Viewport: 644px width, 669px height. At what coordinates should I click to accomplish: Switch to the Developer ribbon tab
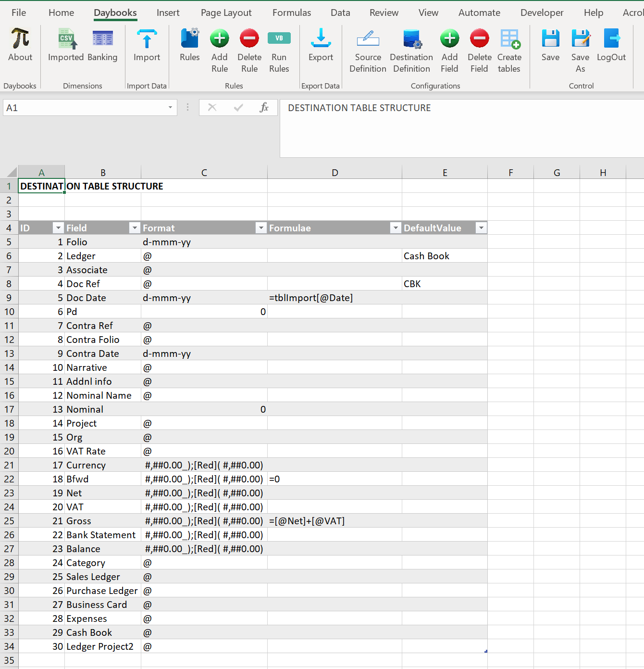pos(542,13)
